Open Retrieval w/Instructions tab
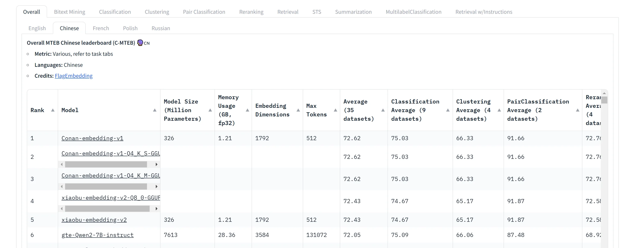644x248 pixels. (x=484, y=12)
